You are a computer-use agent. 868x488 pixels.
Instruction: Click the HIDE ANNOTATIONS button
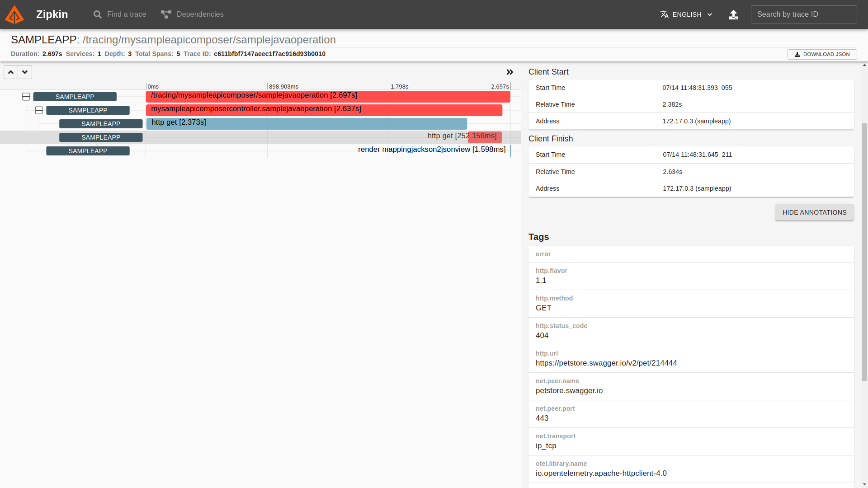[814, 212]
